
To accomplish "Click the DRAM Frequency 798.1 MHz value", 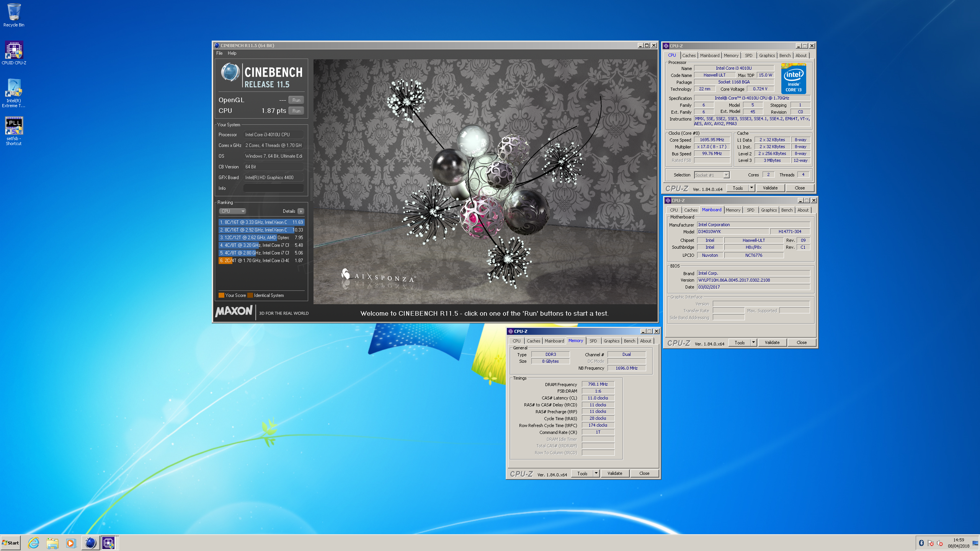I will pos(598,384).
